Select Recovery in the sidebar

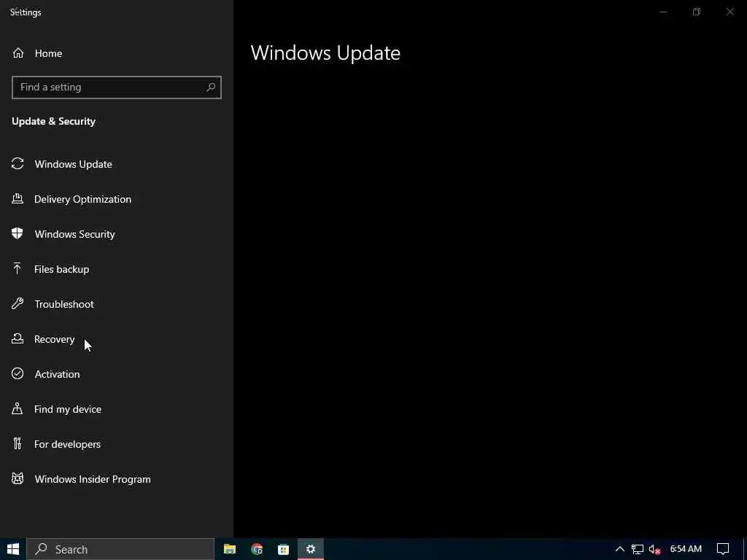click(54, 339)
